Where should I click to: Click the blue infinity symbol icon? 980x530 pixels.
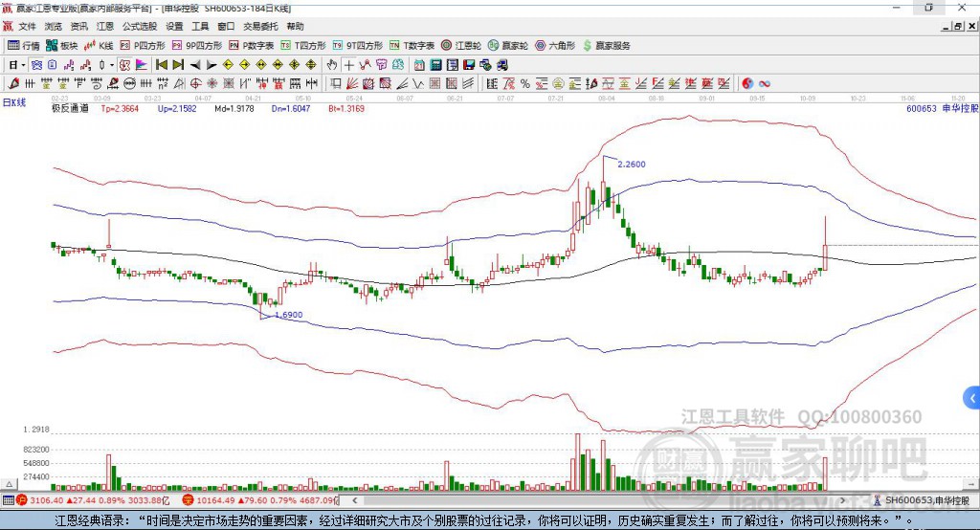(764, 84)
